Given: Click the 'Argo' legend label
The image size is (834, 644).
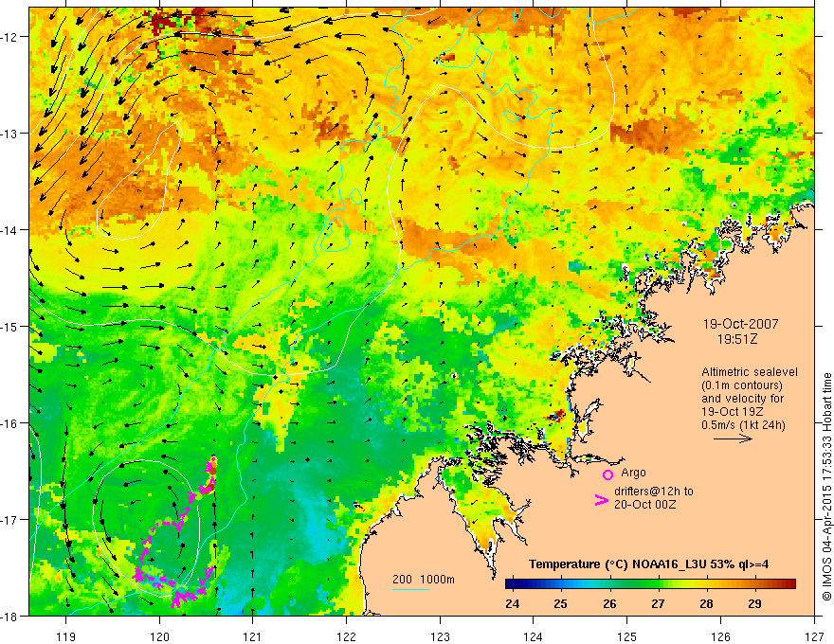Looking at the screenshot, I should (633, 473).
